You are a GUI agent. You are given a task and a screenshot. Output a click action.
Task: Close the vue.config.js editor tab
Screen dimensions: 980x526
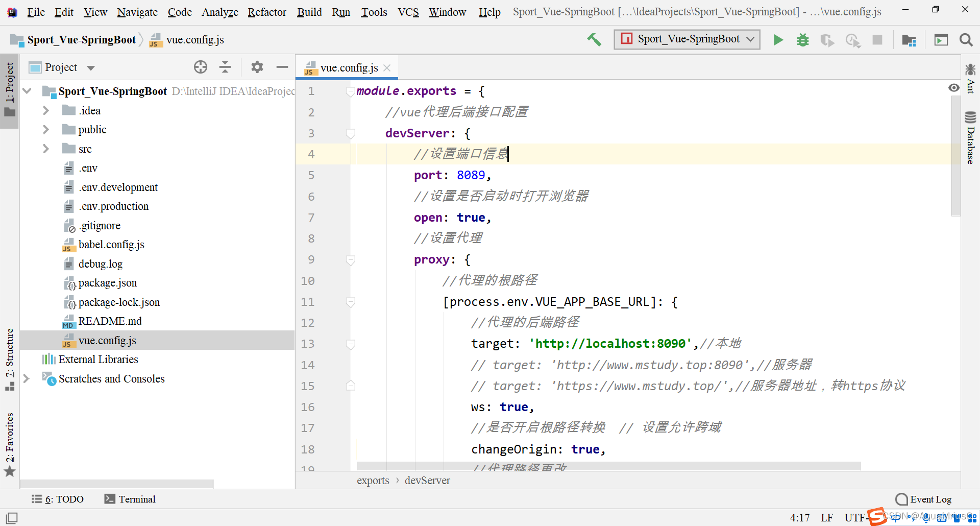coord(387,67)
